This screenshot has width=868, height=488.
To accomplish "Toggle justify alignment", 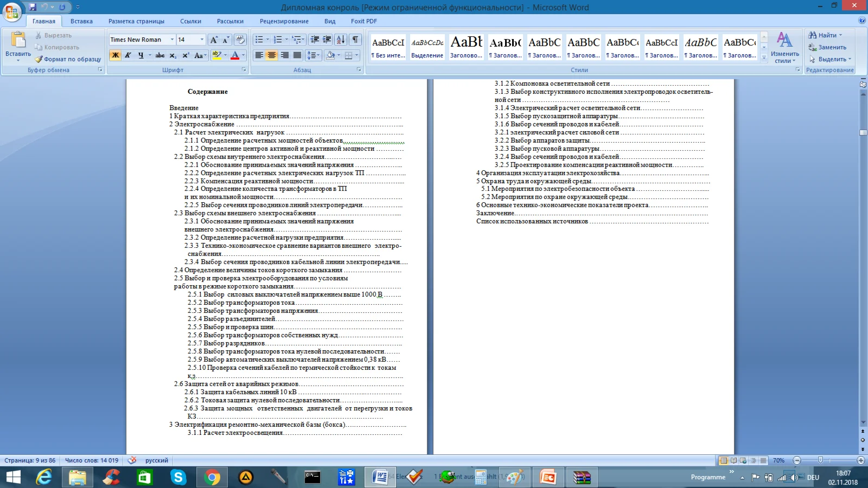I will [297, 55].
